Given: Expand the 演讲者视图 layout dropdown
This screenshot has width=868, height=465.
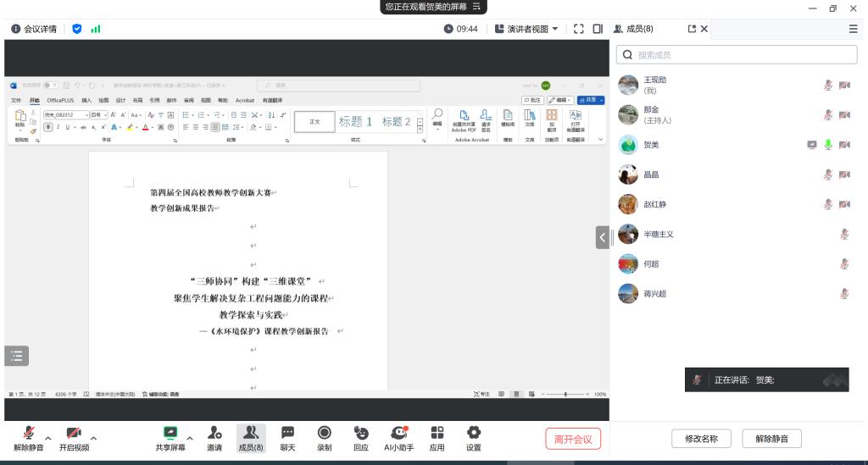Looking at the screenshot, I should click(526, 29).
